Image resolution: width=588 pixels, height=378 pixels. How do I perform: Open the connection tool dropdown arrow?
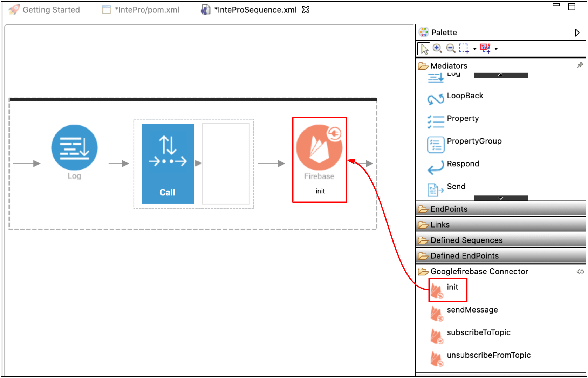[x=496, y=49]
